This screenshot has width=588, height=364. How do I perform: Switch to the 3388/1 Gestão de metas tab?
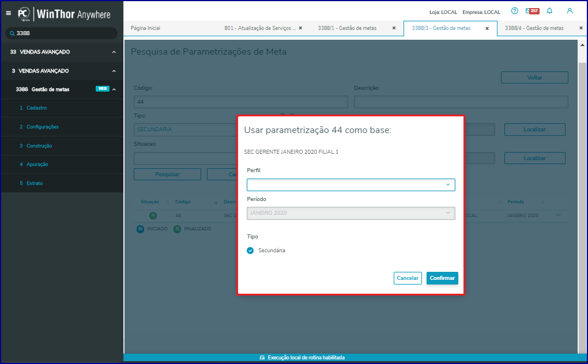click(347, 28)
